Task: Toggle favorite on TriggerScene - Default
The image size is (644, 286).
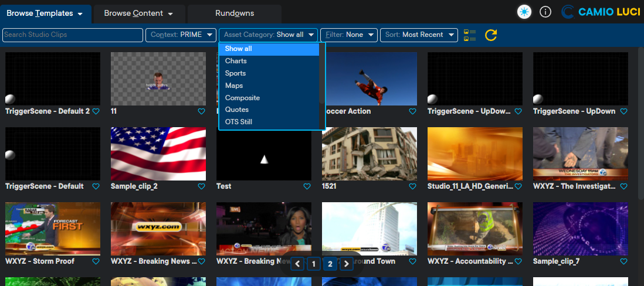Action: (96, 186)
